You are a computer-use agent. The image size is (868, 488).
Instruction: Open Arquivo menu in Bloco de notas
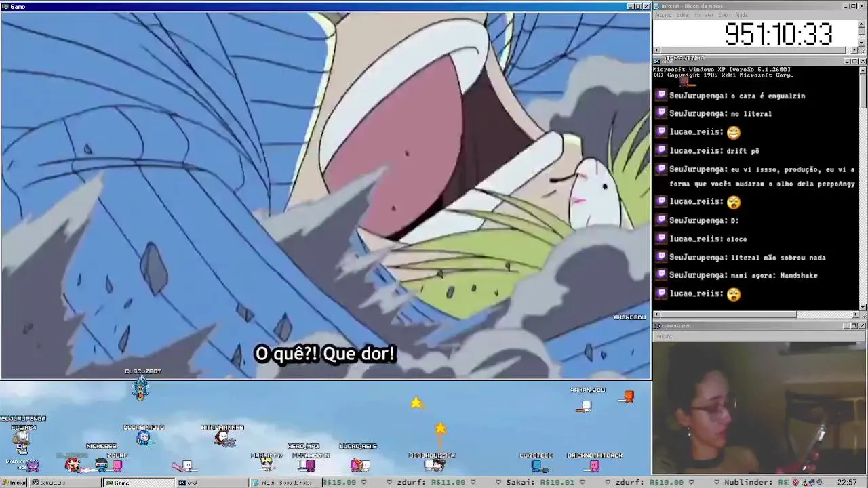663,15
